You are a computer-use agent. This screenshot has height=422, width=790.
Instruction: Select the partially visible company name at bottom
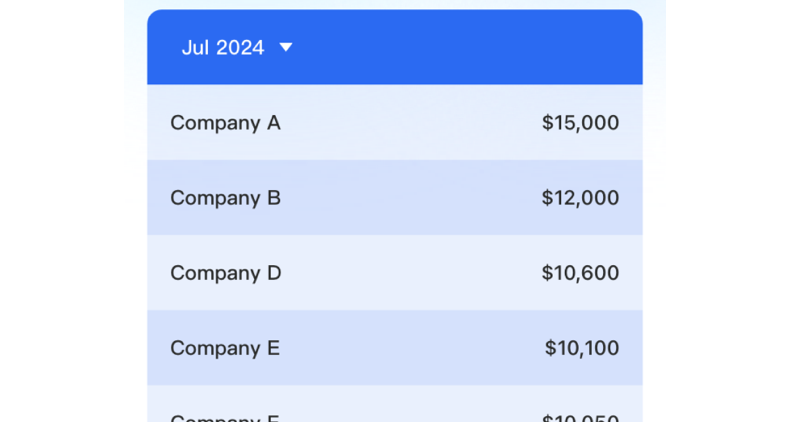[224, 417]
